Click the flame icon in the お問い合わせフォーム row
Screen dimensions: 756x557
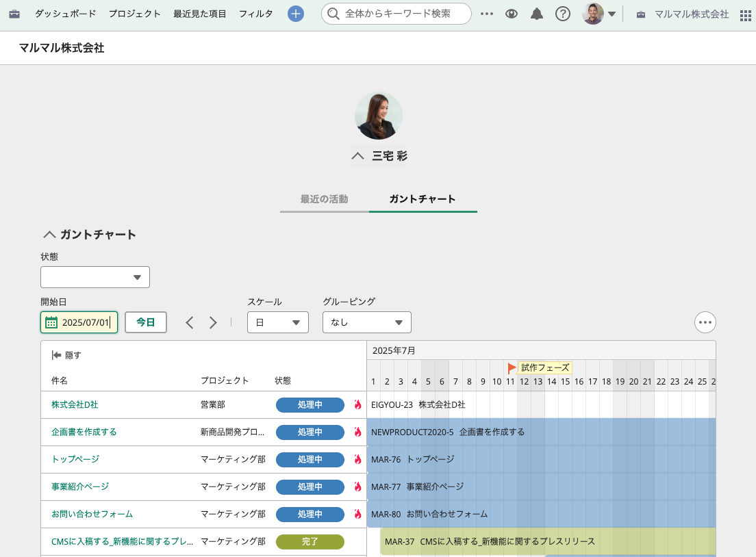357,514
